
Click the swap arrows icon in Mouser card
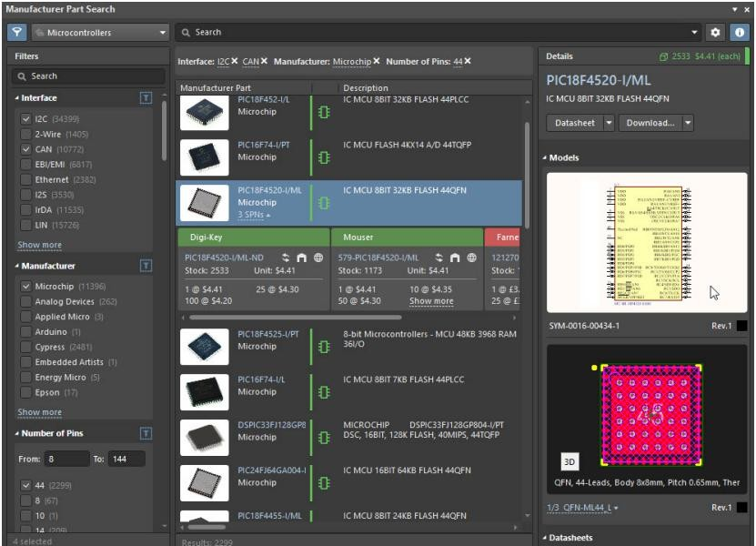tap(438, 258)
